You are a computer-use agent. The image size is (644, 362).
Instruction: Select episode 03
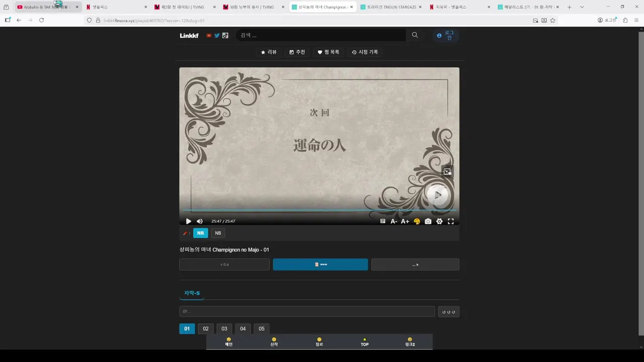click(224, 329)
